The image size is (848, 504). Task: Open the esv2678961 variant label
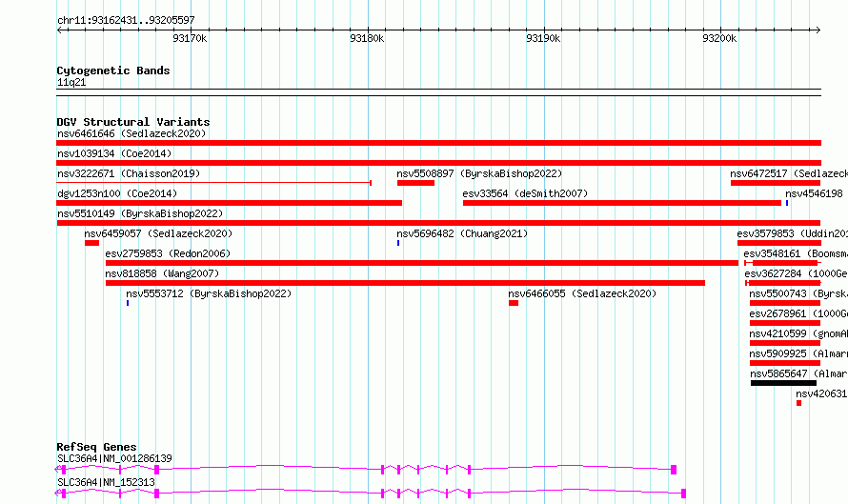(x=798, y=313)
